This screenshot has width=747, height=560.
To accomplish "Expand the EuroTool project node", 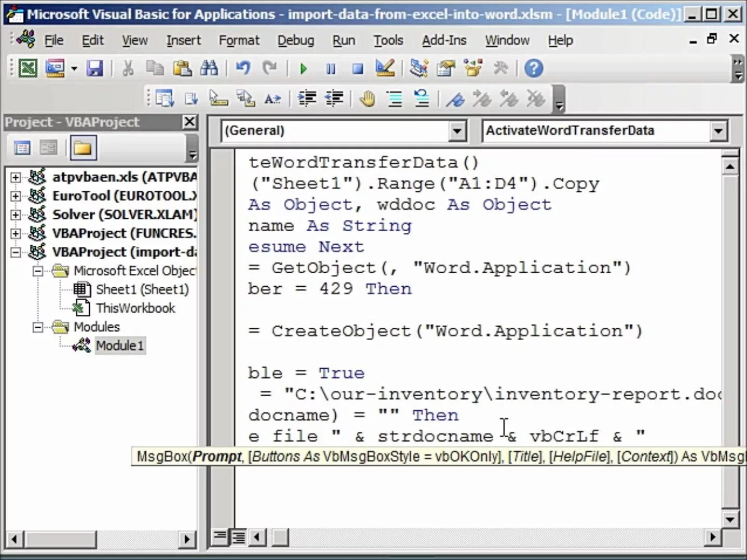I will 16,196.
